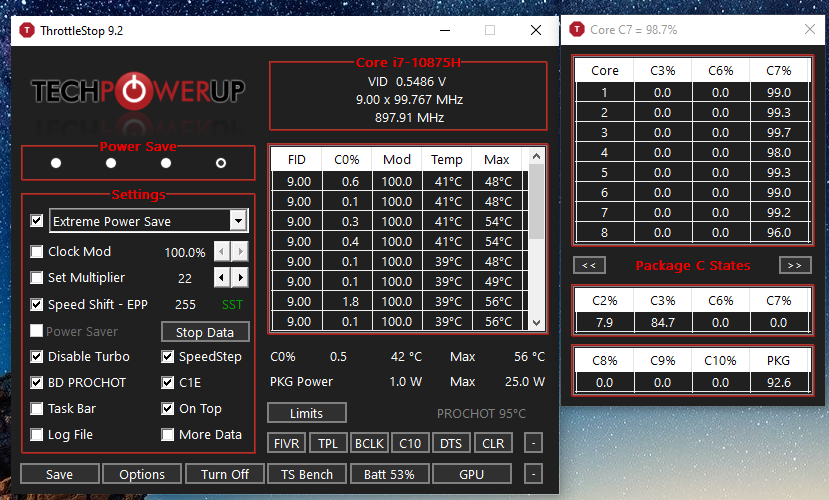The width and height of the screenshot is (829, 500).
Task: Select the second profile radio button
Action: point(110,163)
